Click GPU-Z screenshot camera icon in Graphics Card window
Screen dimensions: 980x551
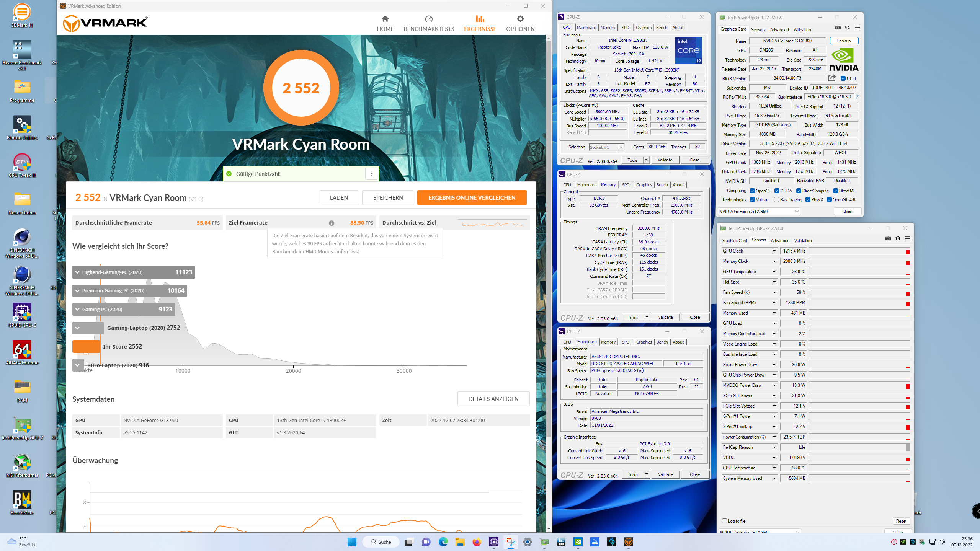click(838, 28)
